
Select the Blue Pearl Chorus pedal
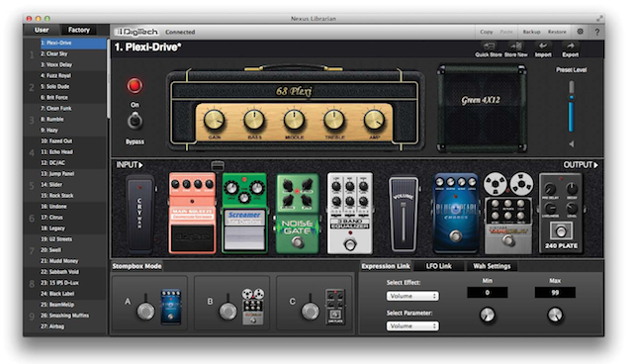point(455,214)
